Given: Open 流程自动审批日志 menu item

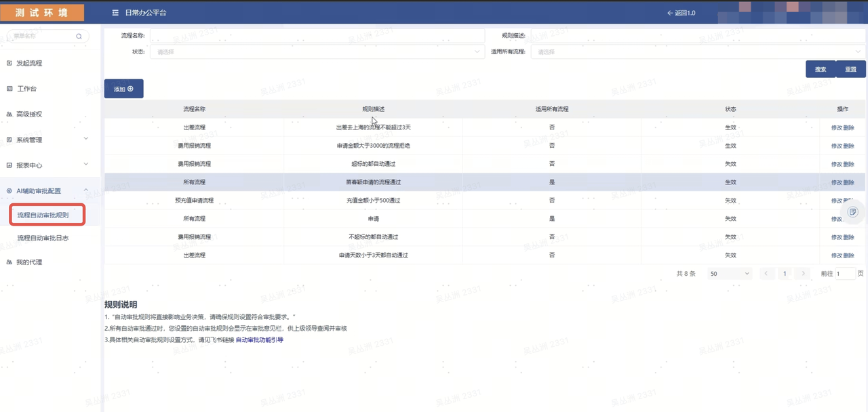Looking at the screenshot, I should click(43, 239).
